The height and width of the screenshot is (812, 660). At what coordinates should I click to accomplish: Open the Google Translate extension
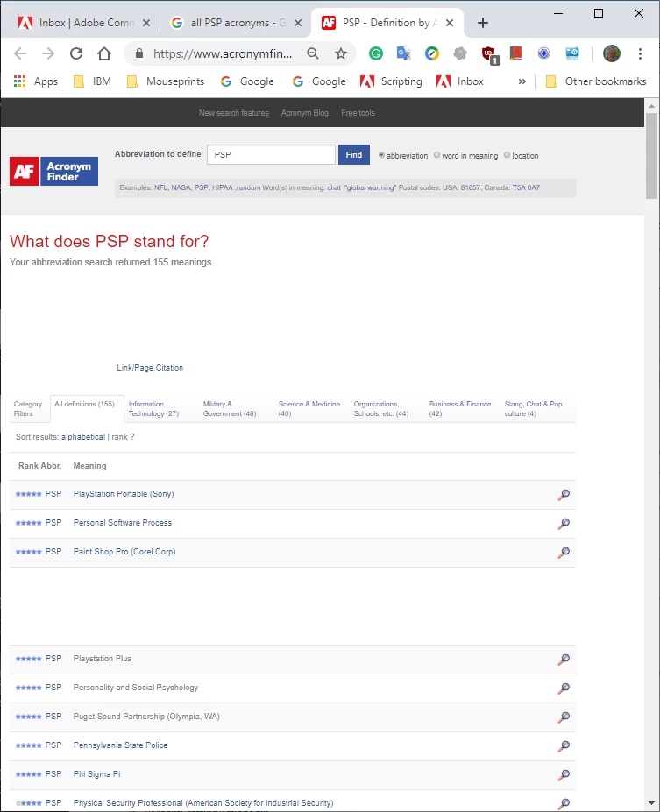tap(403, 53)
